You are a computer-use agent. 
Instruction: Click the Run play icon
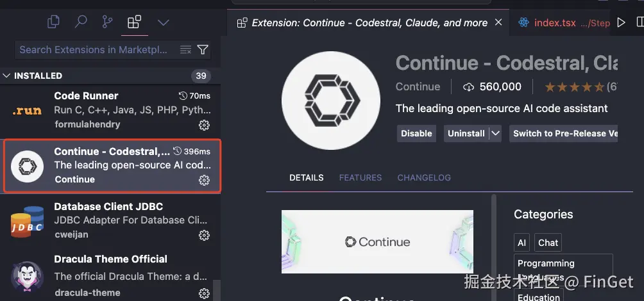tap(622, 22)
